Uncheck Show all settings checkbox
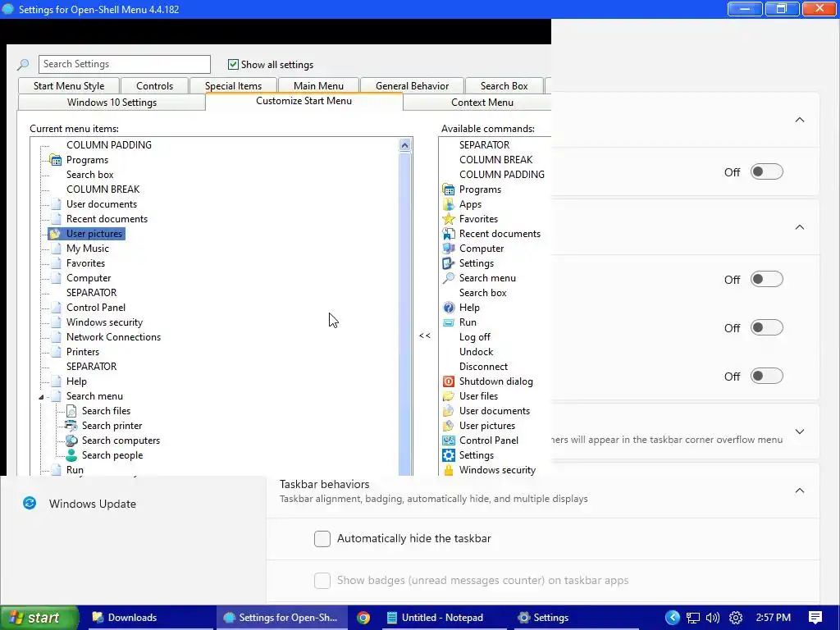Image resolution: width=840 pixels, height=630 pixels. pos(233,64)
